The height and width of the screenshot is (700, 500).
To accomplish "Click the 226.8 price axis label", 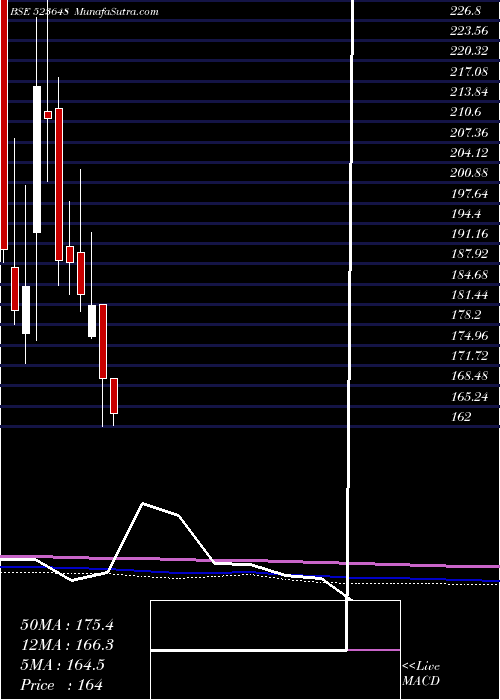I will click(x=465, y=11).
